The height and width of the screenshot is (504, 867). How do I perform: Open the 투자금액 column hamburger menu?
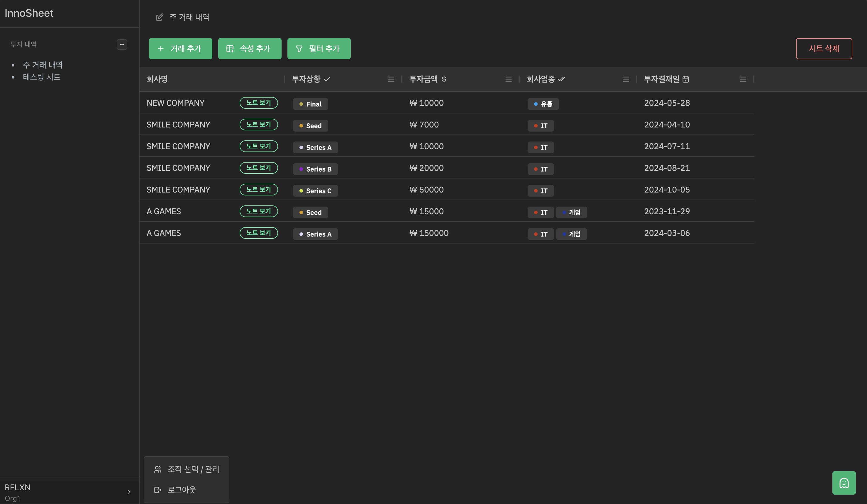(x=508, y=79)
